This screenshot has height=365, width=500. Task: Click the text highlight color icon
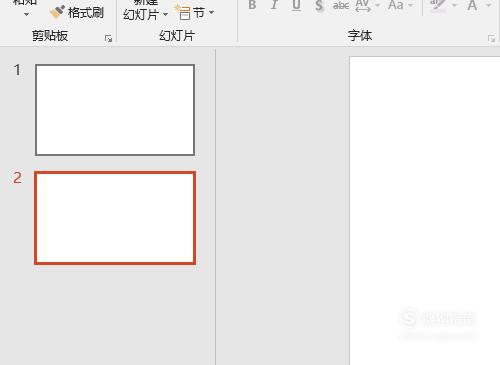(438, 6)
